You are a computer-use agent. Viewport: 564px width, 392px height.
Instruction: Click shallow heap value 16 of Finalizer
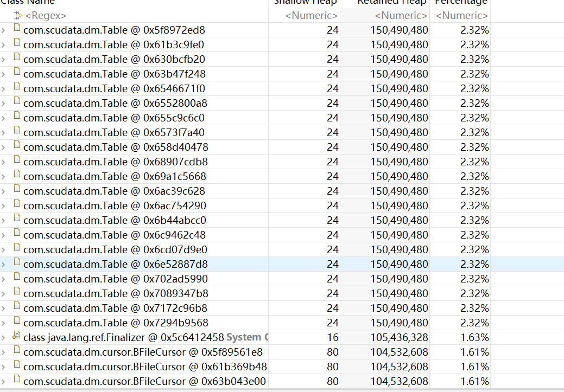333,338
